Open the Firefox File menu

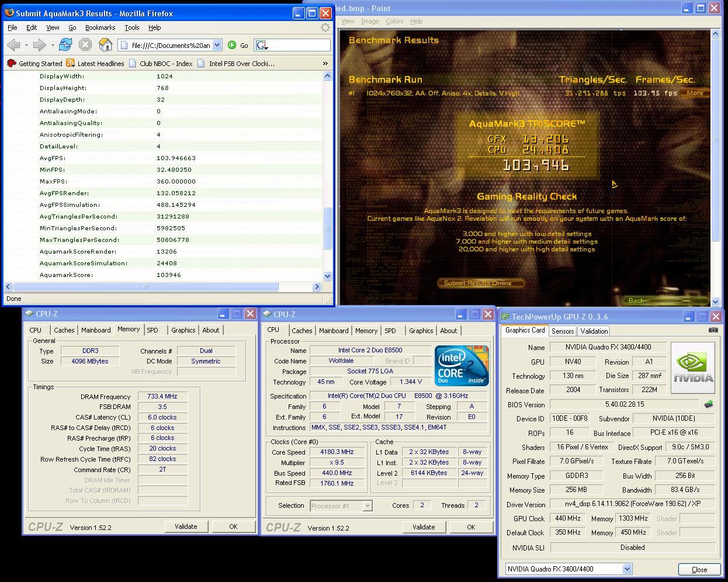pos(12,27)
